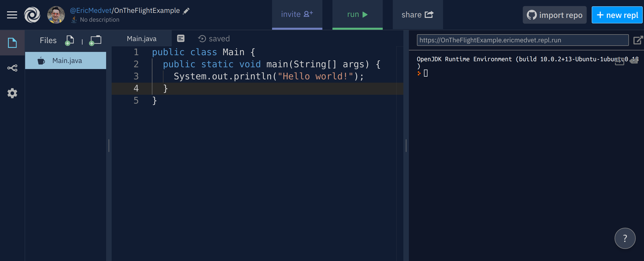This screenshot has height=261, width=644.
Task: Open the hamburger menu
Action: point(12,15)
